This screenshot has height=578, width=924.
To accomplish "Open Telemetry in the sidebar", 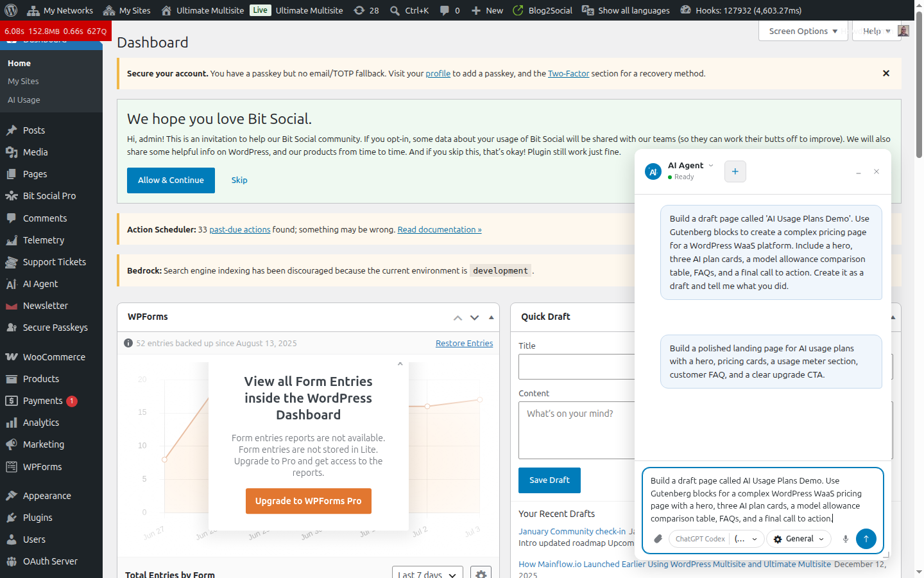I will 51,240.
